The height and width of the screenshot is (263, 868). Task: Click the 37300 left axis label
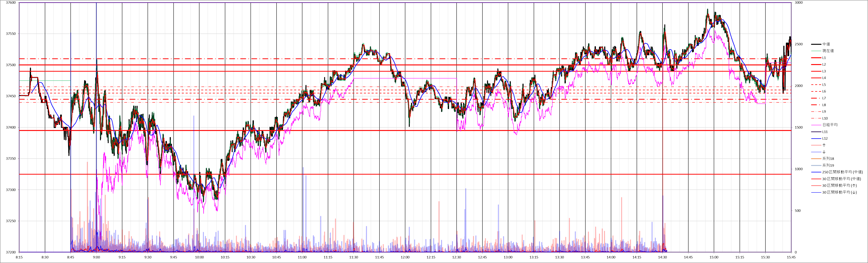click(11, 190)
